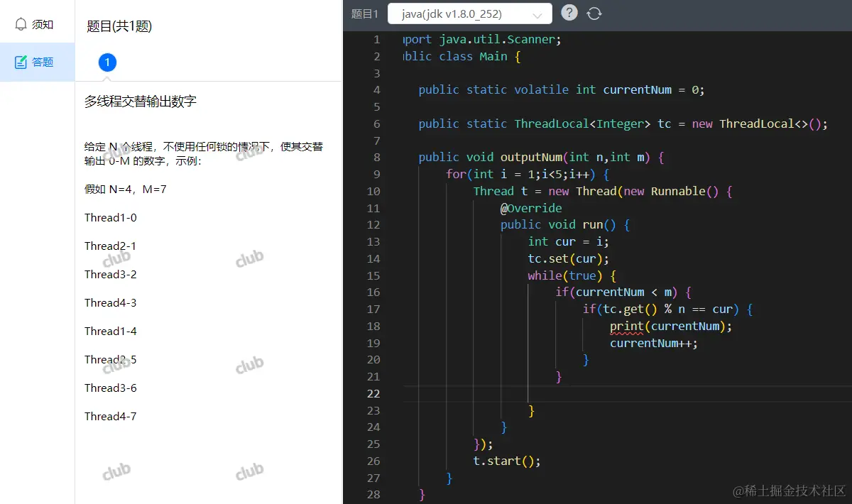This screenshot has height=504, width=852.
Task: Click the underlined print(currentNum) call
Action: click(671, 327)
